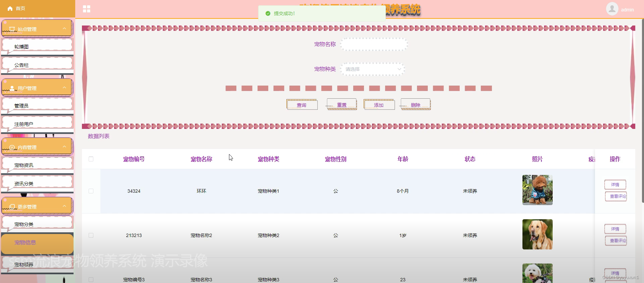Viewport: 644px width, 283px height.
Task: Click cell 宠物种类3
Action: click(269, 280)
